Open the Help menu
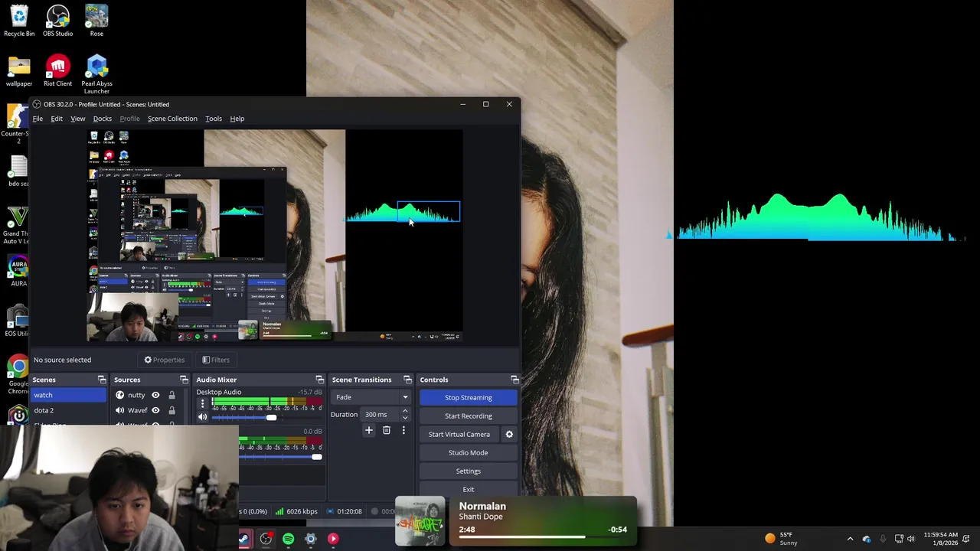This screenshot has width=980, height=551. point(237,119)
